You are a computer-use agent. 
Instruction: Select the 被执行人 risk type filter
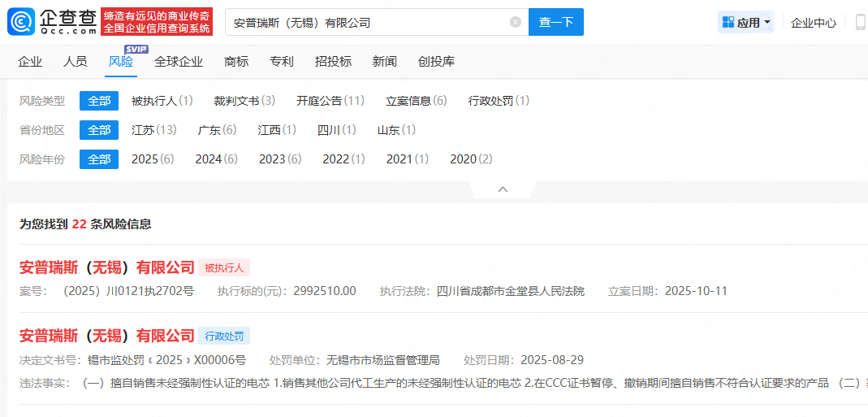tap(162, 101)
